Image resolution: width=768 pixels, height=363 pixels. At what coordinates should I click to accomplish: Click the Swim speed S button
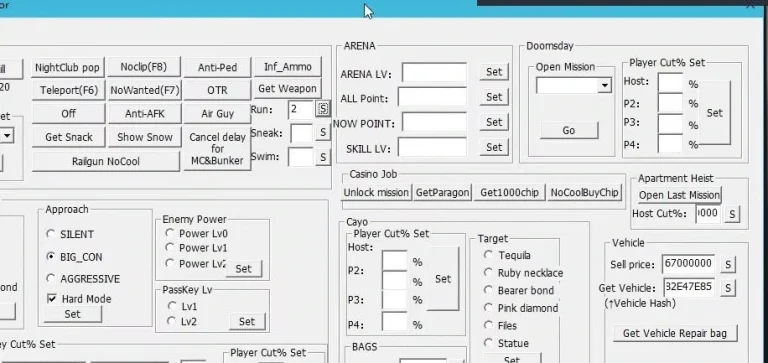click(323, 157)
